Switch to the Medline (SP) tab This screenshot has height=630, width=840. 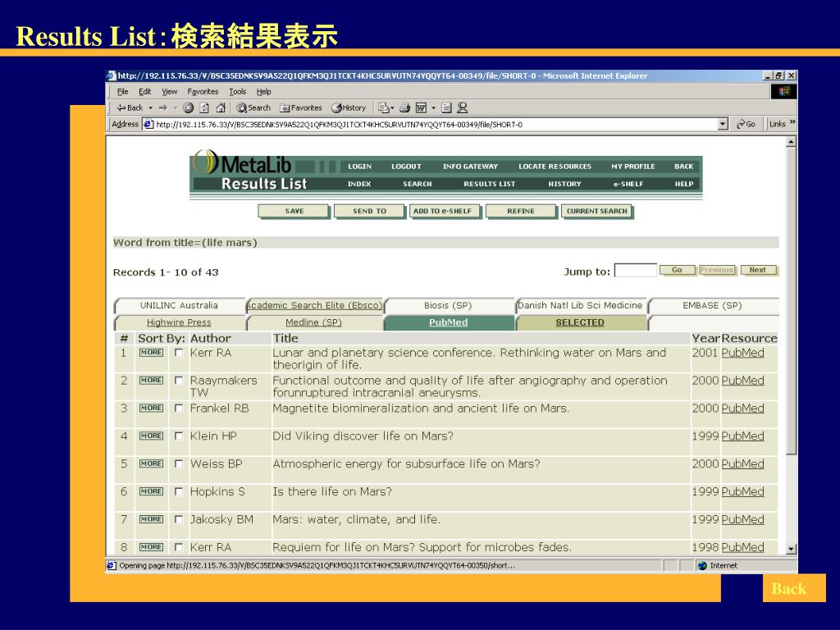[x=313, y=322]
